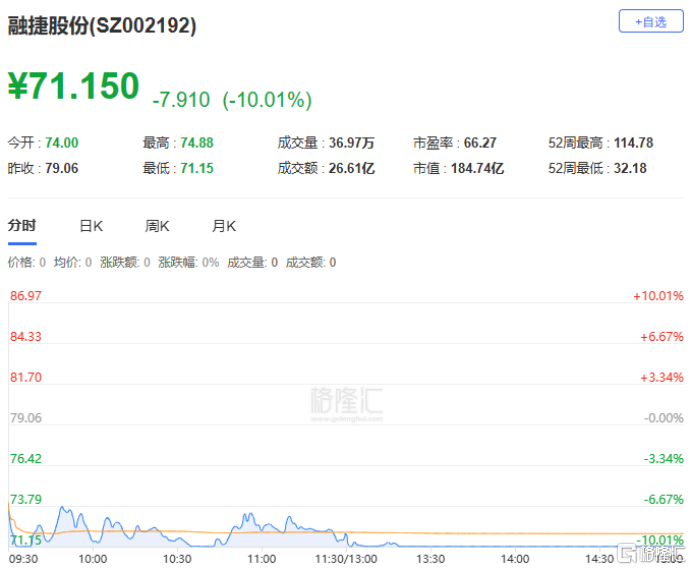Viewport: 692px width, 570px height.
Task: Click the day low 最低 value 71.15
Action: click(197, 168)
